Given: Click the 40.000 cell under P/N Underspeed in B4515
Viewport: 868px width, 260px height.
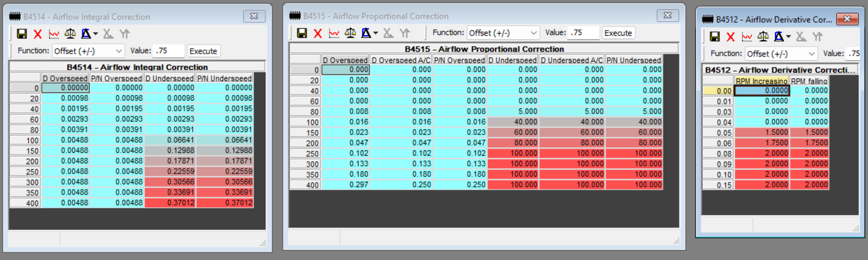Looking at the screenshot, I should 634,122.
